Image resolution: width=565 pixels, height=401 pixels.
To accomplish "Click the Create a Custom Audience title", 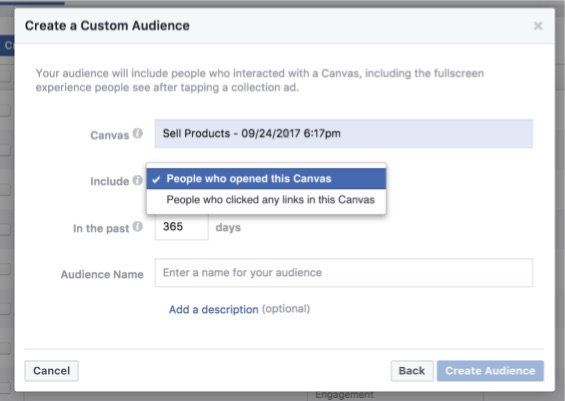I will click(107, 26).
